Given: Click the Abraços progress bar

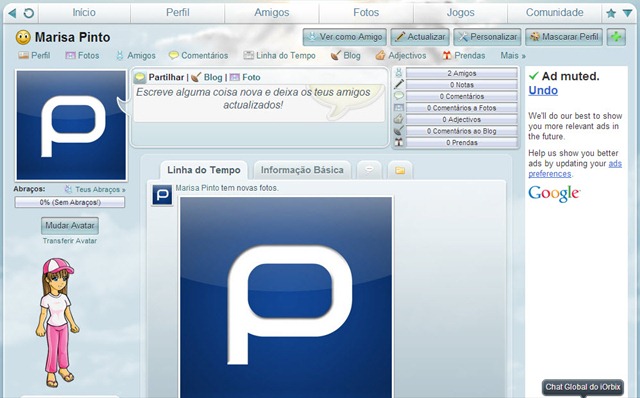Looking at the screenshot, I should click(x=70, y=202).
